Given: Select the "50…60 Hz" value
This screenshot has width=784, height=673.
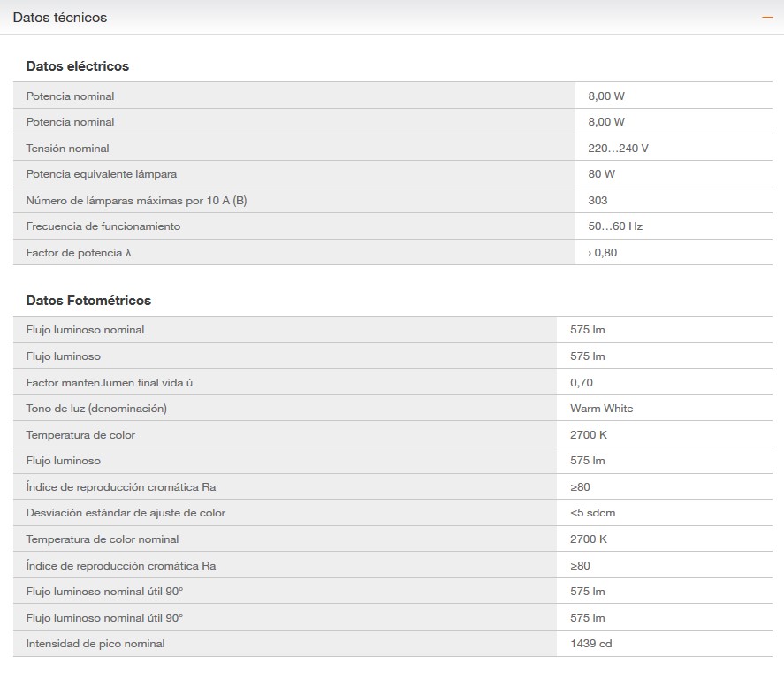Looking at the screenshot, I should [615, 226].
